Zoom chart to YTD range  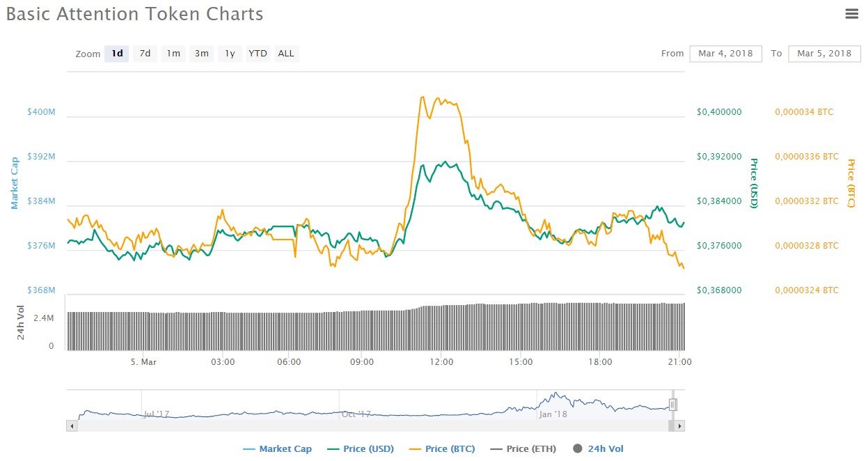point(258,54)
